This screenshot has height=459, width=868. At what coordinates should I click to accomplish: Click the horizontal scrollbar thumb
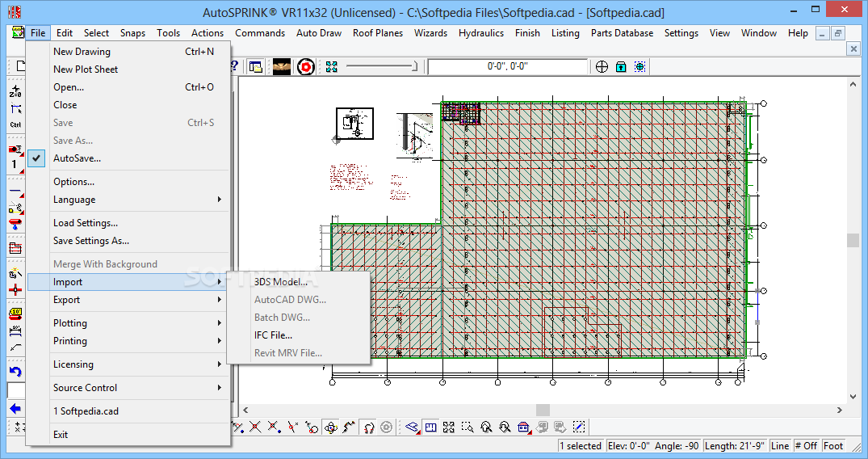pyautogui.click(x=543, y=411)
